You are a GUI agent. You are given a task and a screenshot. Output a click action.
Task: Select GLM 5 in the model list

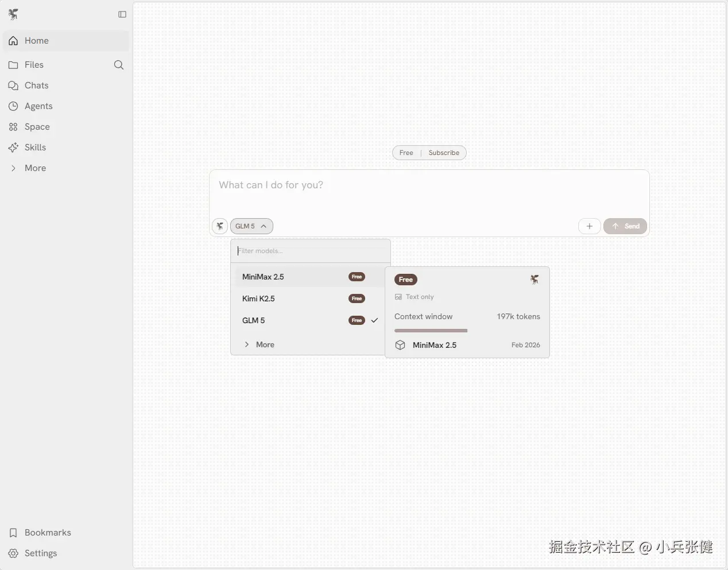click(x=310, y=320)
